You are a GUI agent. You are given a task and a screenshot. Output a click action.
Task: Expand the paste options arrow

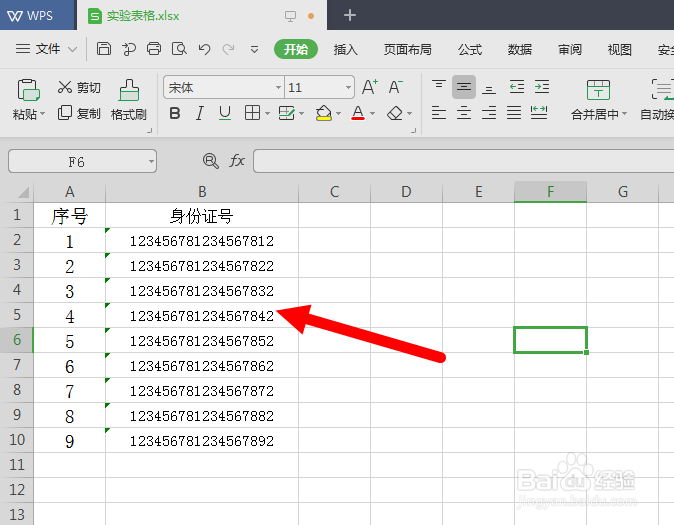point(43,114)
